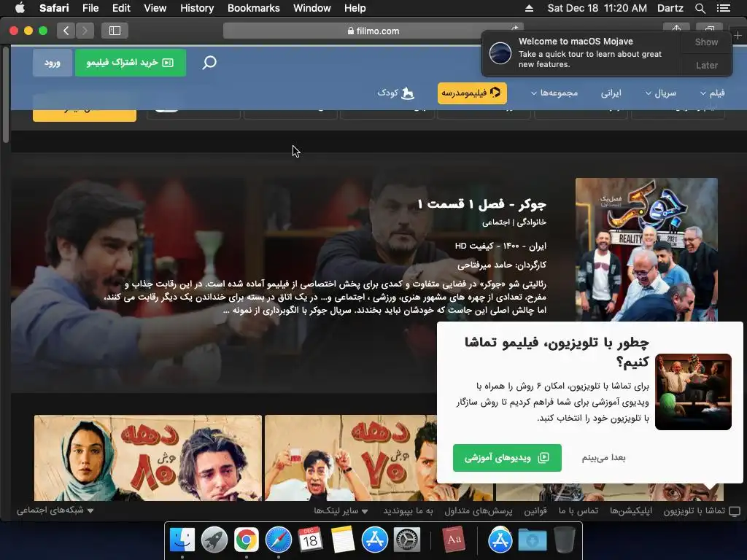Click تماس با ما footer link

pyautogui.click(x=578, y=511)
